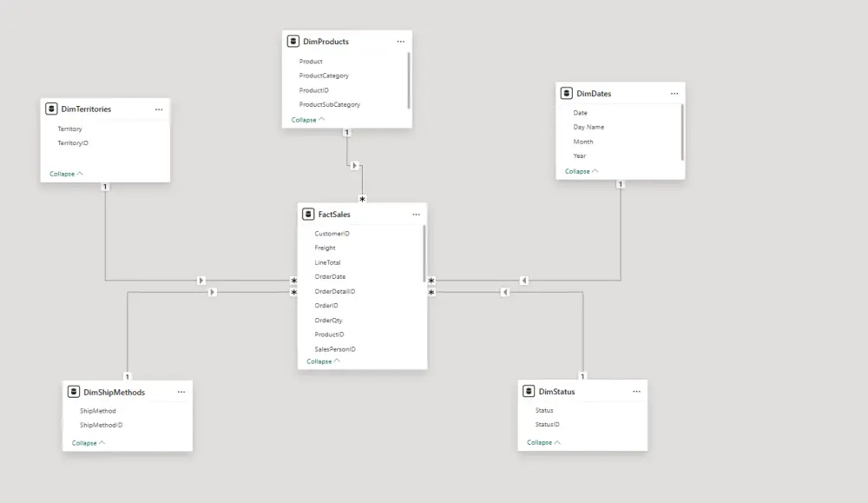
Task: Click the DimStatus table icon
Action: coord(529,392)
